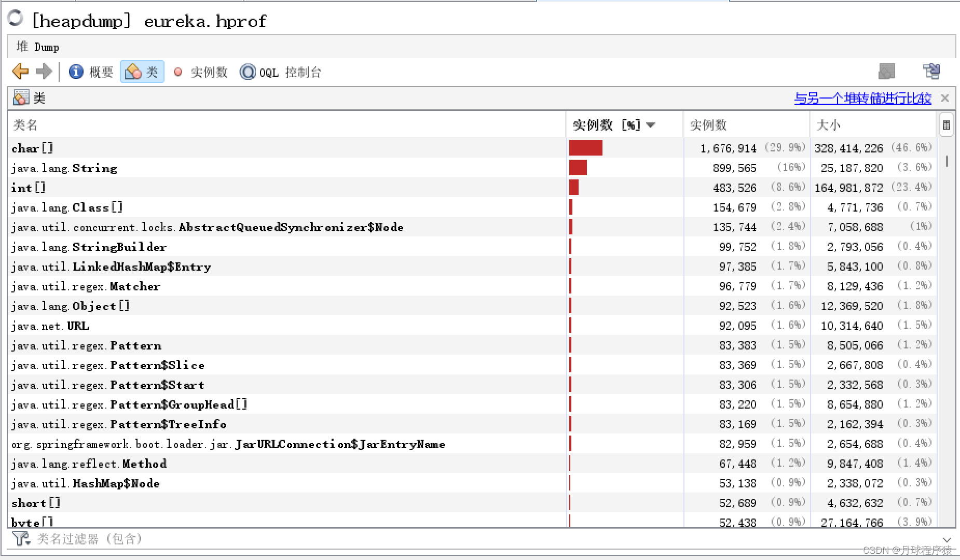Select AbstractQueuedSynchronizer$Node row
This screenshot has width=960, height=560.
coord(472,227)
